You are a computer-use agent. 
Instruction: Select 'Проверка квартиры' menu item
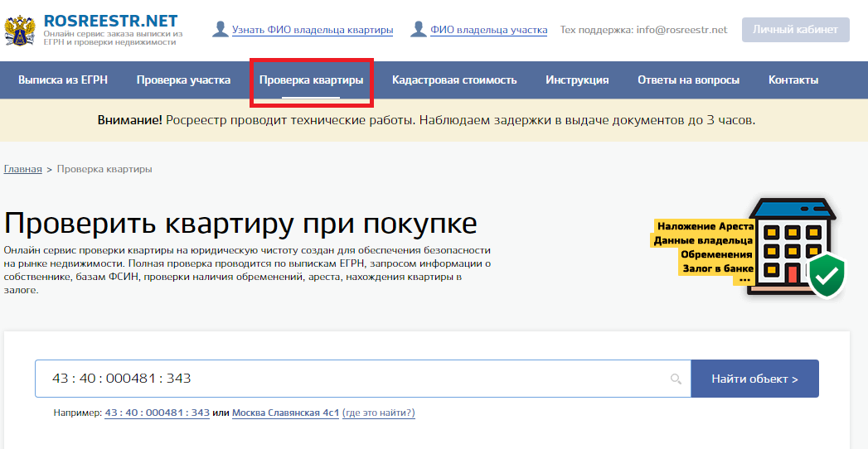(x=311, y=80)
